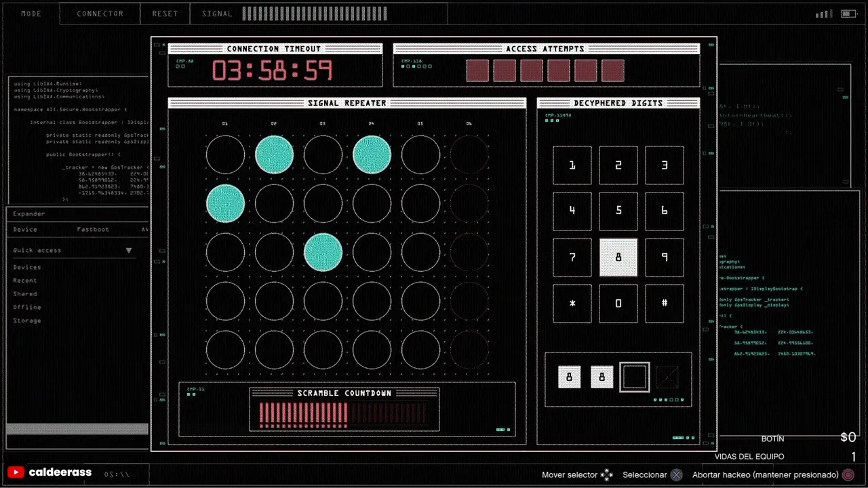Click the VIDAS DEL EQUIPO label
This screenshot has width=868, height=488.
749,457
